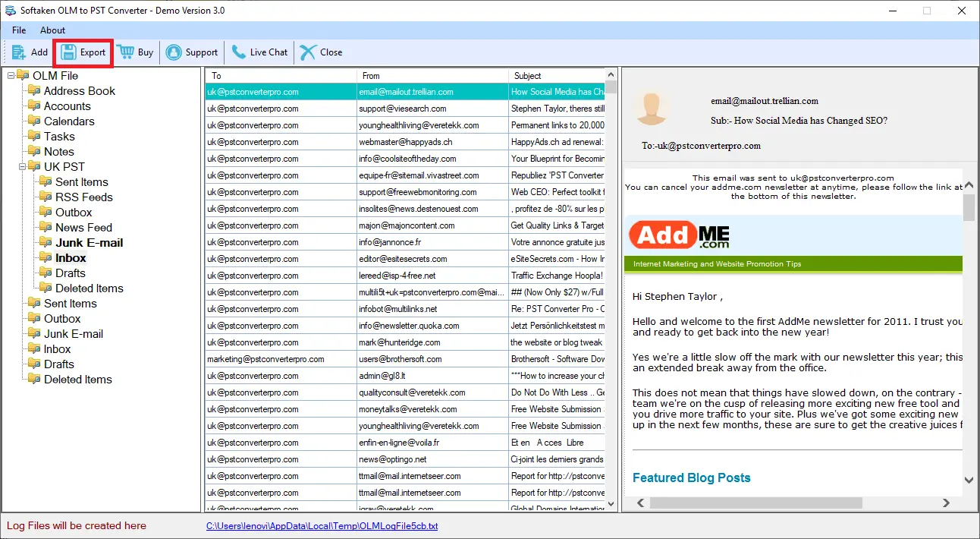980x539 pixels.
Task: Click the Notes folder icon
Action: [33, 152]
